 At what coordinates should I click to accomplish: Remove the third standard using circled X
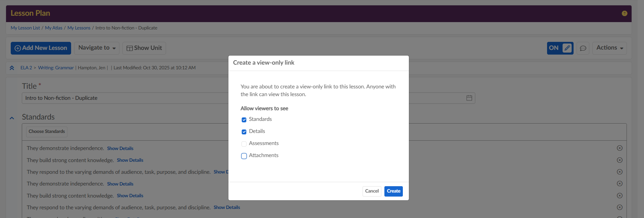tap(620, 172)
